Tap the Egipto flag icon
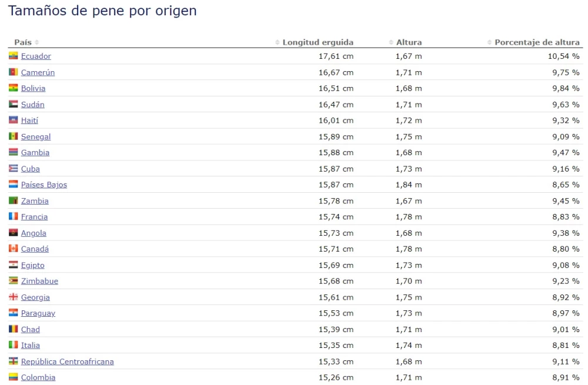The height and width of the screenshot is (385, 588). 13,265
